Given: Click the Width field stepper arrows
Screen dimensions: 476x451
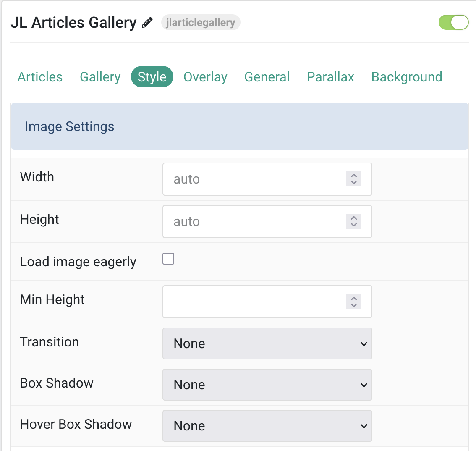Looking at the screenshot, I should click(x=354, y=179).
